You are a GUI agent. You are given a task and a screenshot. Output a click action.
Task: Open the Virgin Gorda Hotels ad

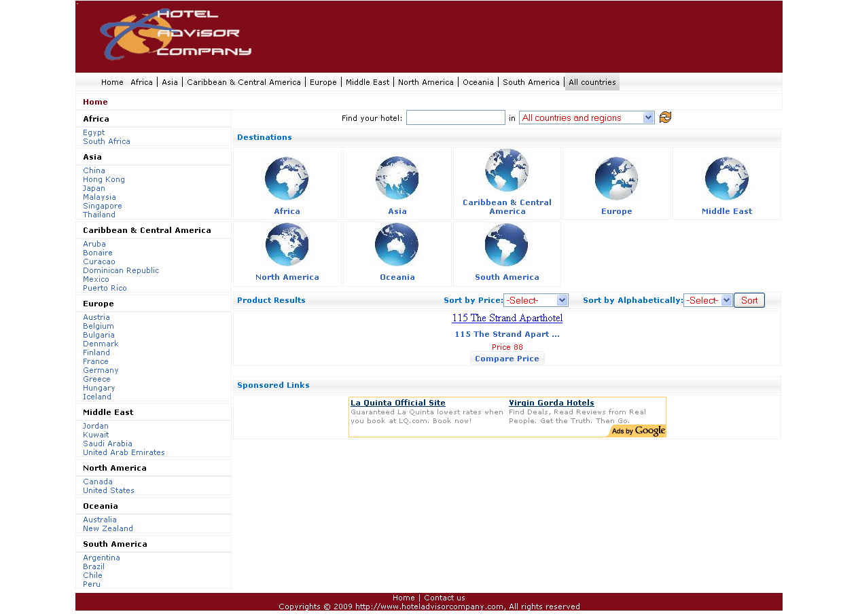(552, 403)
